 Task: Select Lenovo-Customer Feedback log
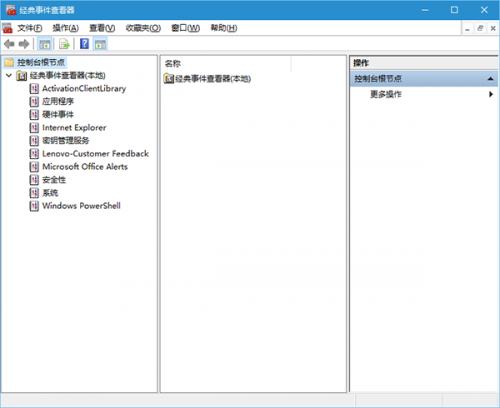95,154
